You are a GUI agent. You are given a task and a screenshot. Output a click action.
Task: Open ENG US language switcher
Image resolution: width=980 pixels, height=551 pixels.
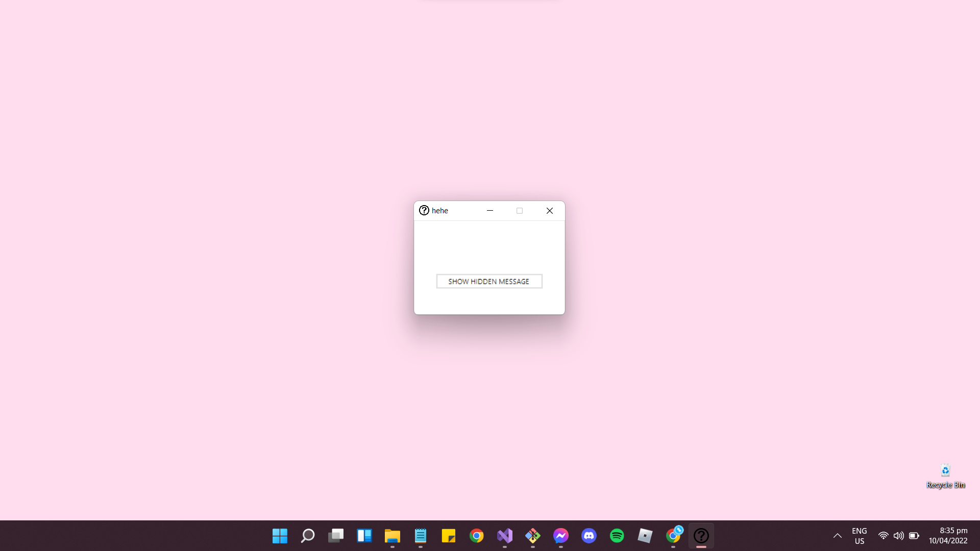(x=860, y=536)
